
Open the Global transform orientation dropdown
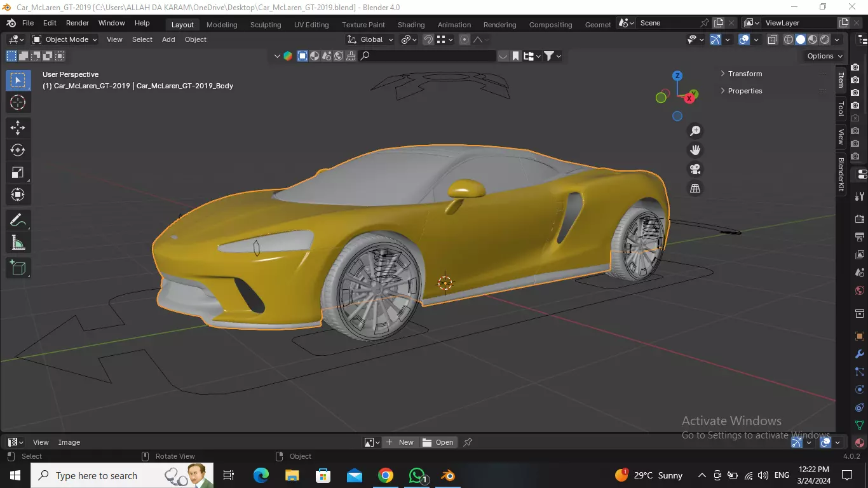(370, 39)
